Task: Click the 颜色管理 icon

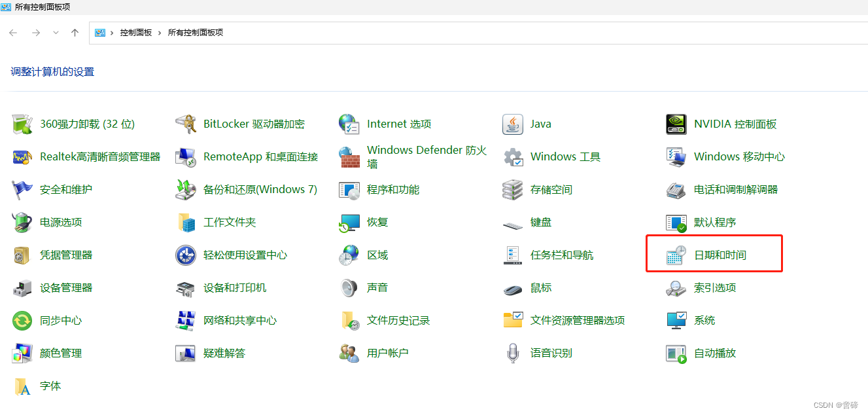Action: point(22,353)
